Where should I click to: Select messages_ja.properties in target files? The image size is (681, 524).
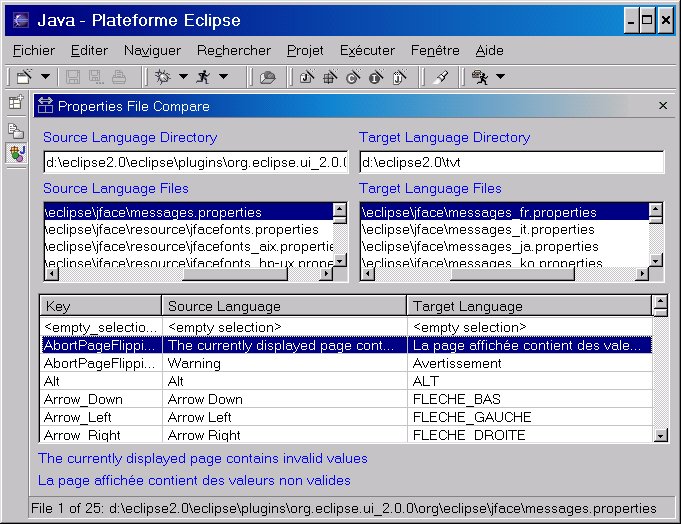click(x=505, y=247)
